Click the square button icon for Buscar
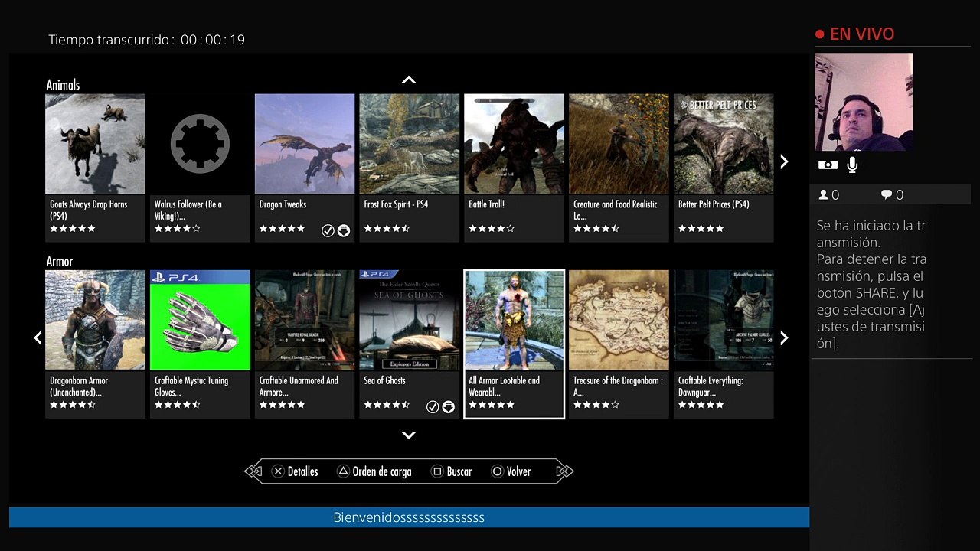 click(x=437, y=471)
